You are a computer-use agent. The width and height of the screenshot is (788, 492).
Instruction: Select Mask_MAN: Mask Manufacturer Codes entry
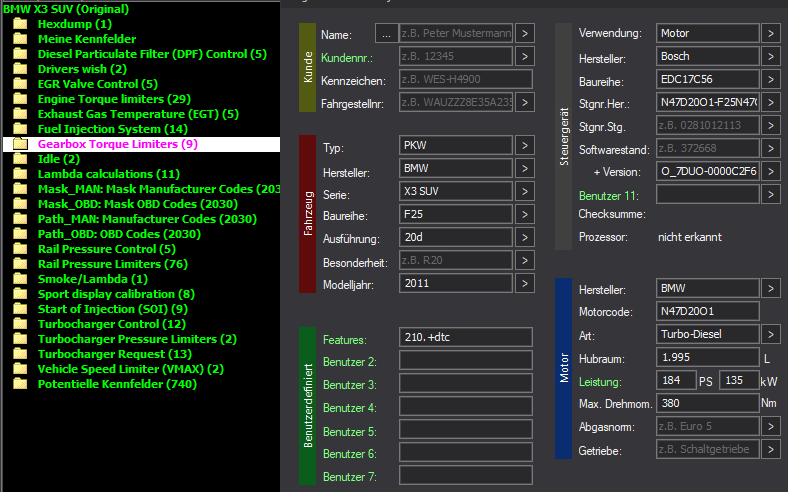click(x=159, y=189)
